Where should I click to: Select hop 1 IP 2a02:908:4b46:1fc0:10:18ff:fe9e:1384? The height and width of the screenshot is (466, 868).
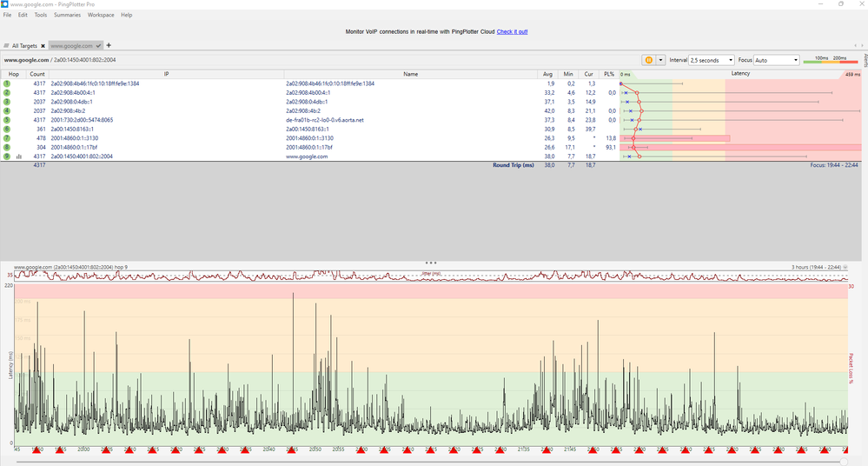click(95, 83)
